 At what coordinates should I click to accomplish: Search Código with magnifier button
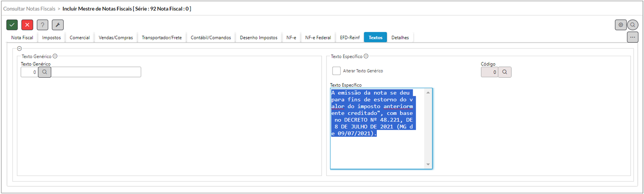tap(505, 72)
